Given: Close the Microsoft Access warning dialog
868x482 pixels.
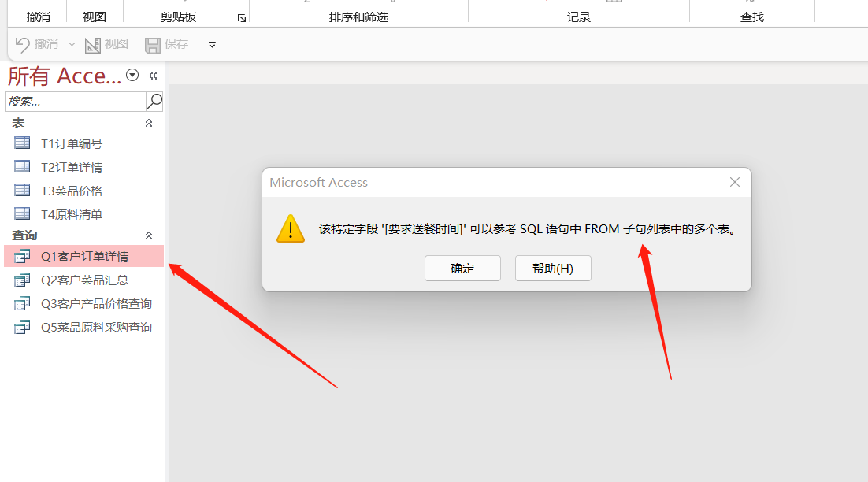Looking at the screenshot, I should pyautogui.click(x=735, y=182).
